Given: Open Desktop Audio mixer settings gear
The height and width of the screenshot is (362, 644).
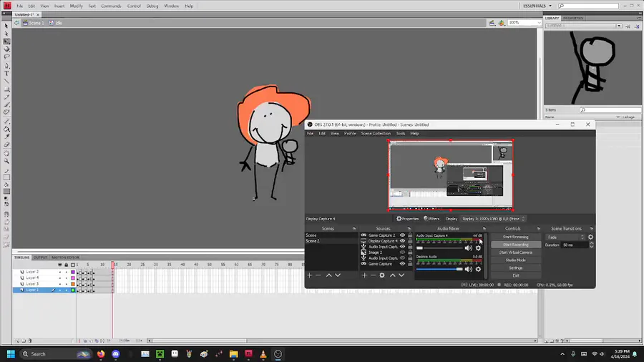Looking at the screenshot, I should coord(478,269).
